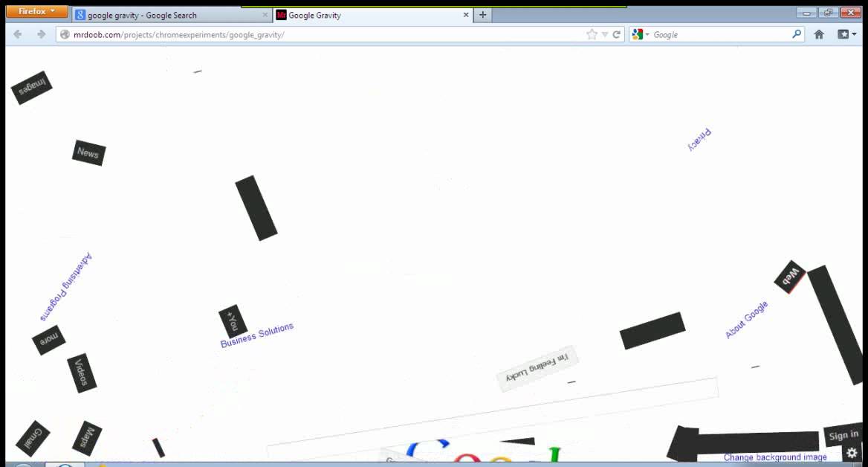The width and height of the screenshot is (868, 467).
Task: Click the site identity globe icon
Action: click(65, 34)
